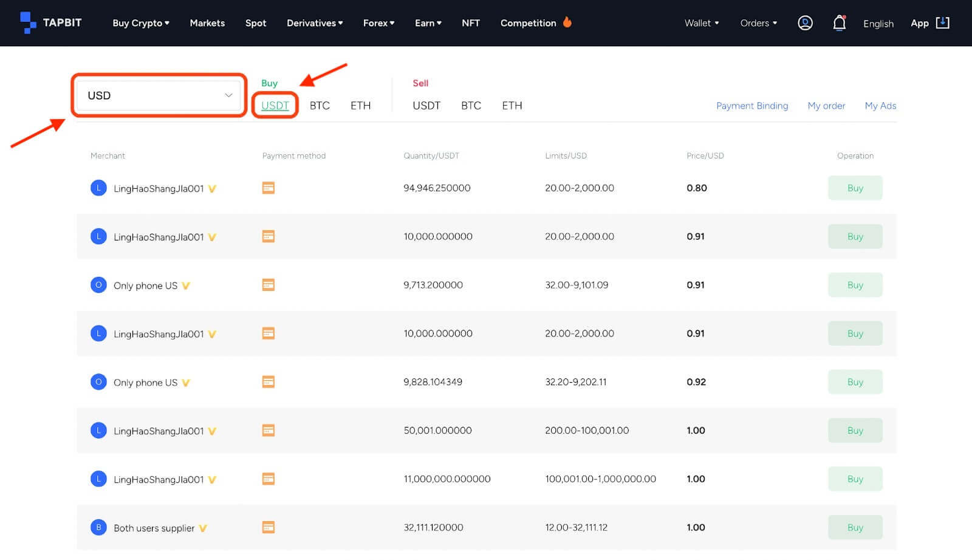Screen dimensions: 972x560
Task: Open My Ads page
Action: [x=880, y=105]
